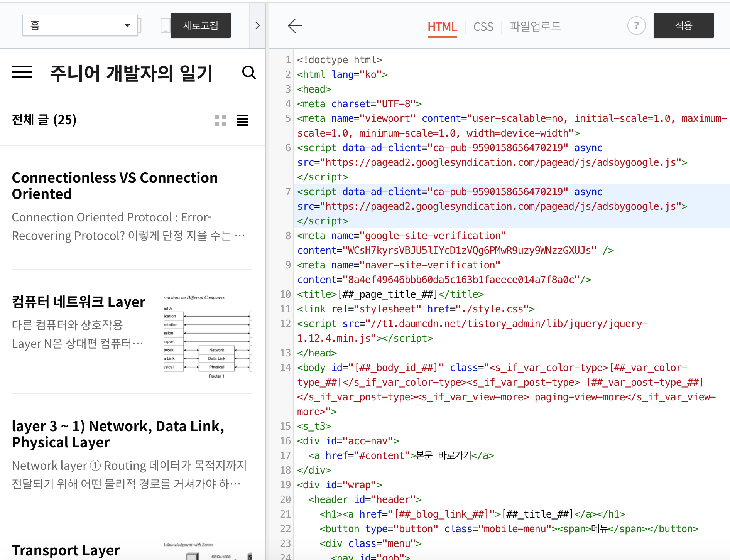Click the div id="acc-nav" line
This screenshot has width=730, height=560.
pyautogui.click(x=348, y=441)
